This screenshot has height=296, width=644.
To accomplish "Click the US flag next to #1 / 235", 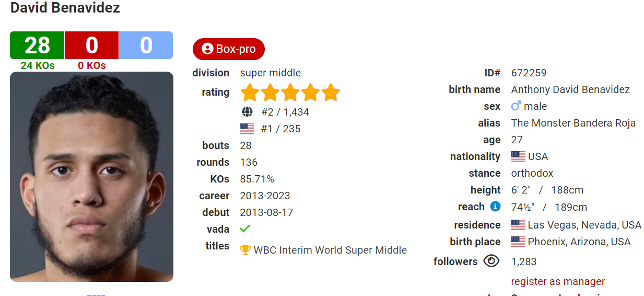I will pyautogui.click(x=247, y=129).
